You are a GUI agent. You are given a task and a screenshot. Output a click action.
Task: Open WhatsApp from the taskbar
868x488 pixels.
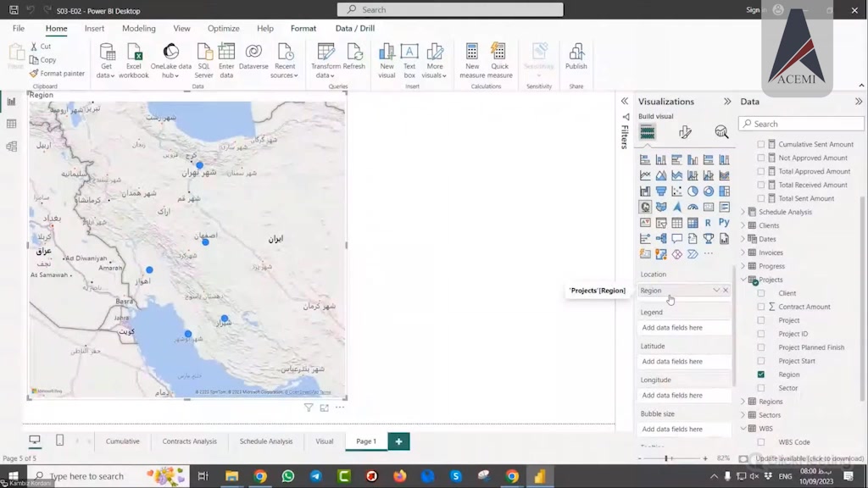288,476
